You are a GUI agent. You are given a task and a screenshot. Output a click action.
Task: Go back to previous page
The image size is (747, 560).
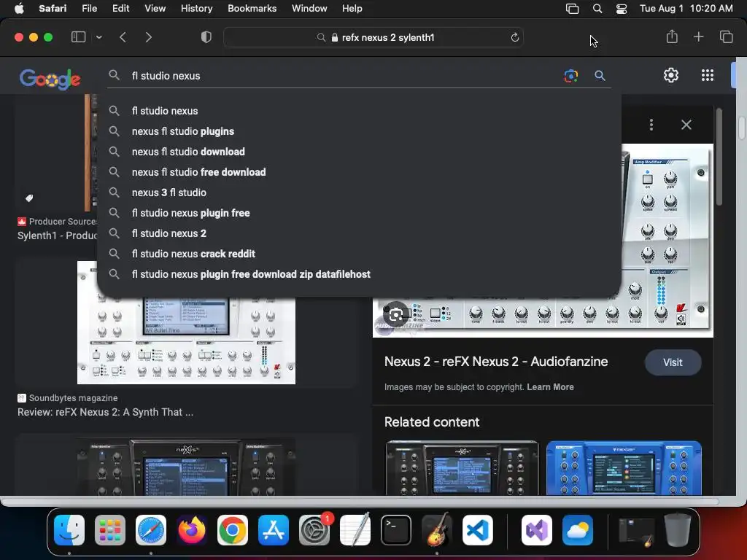coord(123,37)
